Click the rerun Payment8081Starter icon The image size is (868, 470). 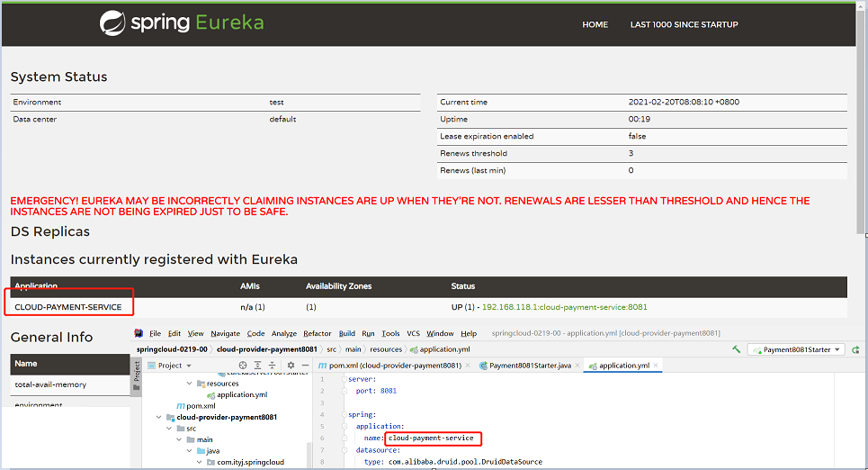pos(855,349)
